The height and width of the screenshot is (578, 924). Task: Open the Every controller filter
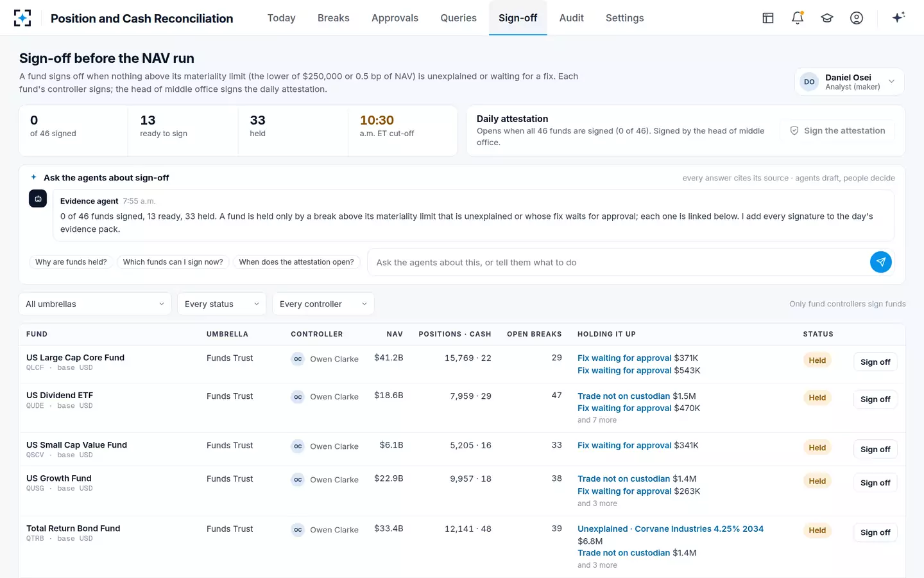click(323, 304)
